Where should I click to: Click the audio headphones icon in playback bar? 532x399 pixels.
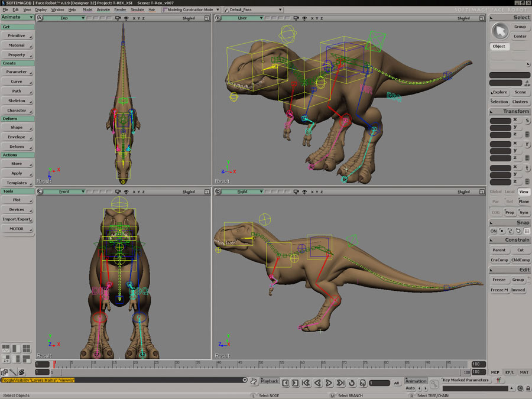coord(362,383)
